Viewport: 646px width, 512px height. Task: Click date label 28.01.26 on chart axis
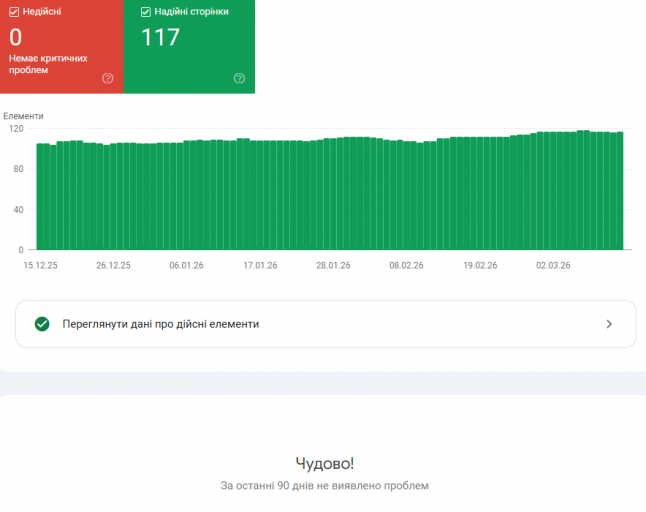[333, 265]
